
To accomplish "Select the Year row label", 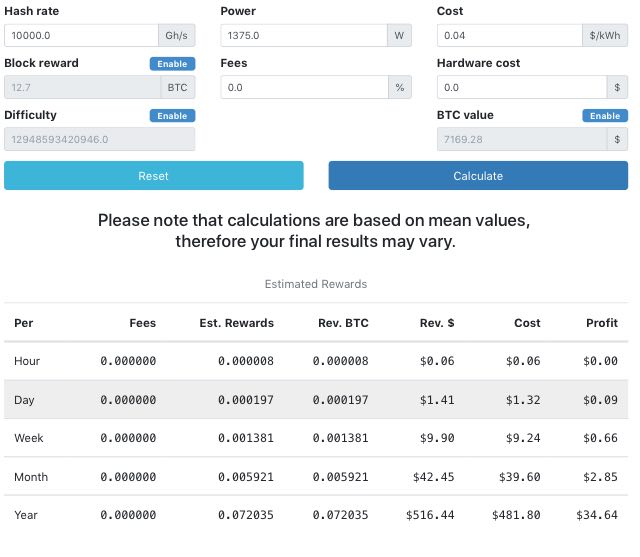I will click(x=26, y=515).
